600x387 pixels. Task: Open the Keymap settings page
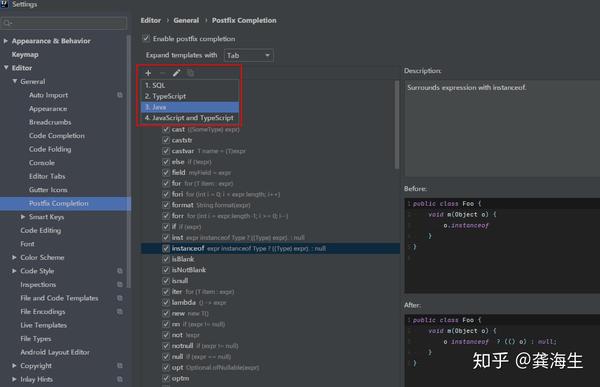(x=25, y=54)
